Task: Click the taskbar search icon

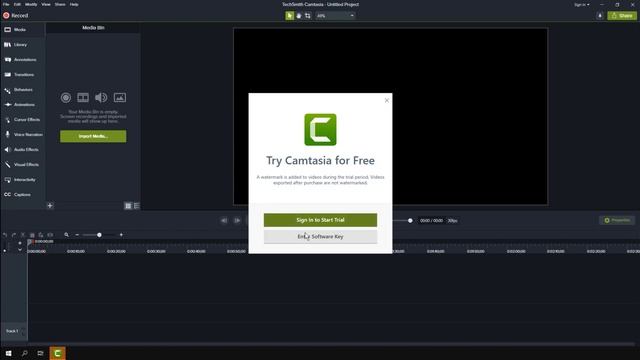Action: tap(24, 353)
